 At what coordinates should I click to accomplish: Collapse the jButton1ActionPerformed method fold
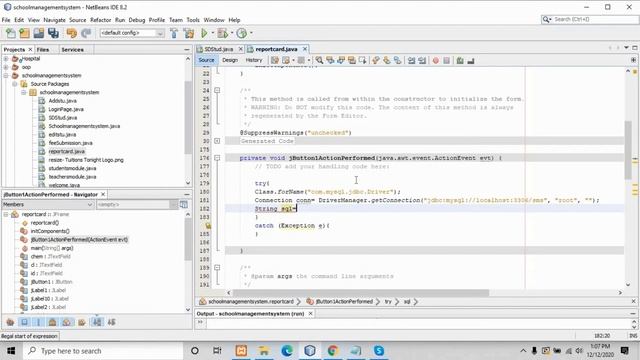coord(217,158)
